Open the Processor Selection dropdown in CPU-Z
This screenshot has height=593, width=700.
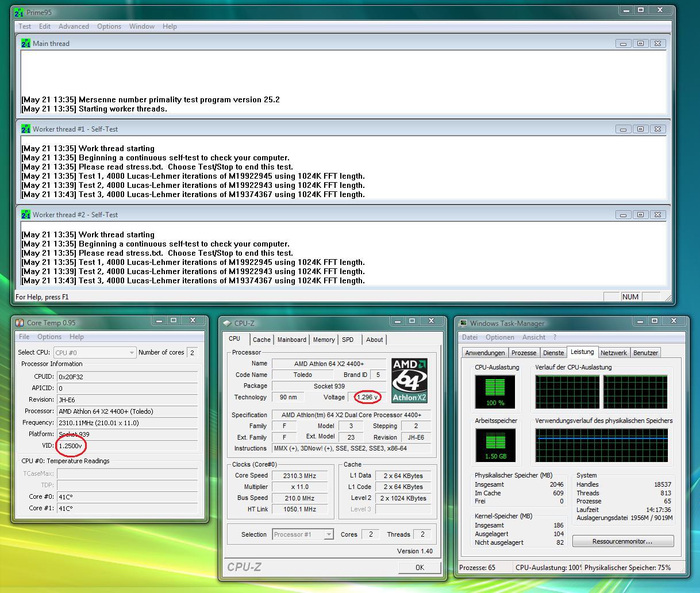click(303, 534)
